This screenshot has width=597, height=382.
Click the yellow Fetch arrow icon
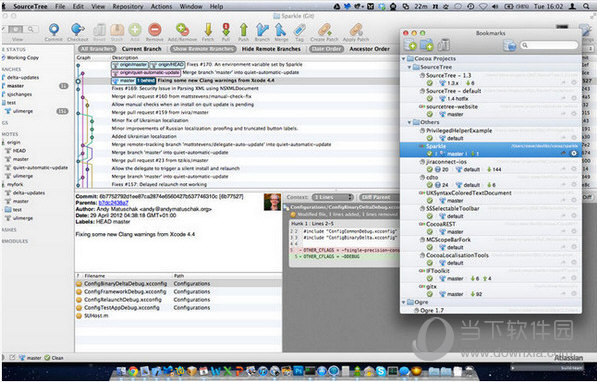click(208, 29)
